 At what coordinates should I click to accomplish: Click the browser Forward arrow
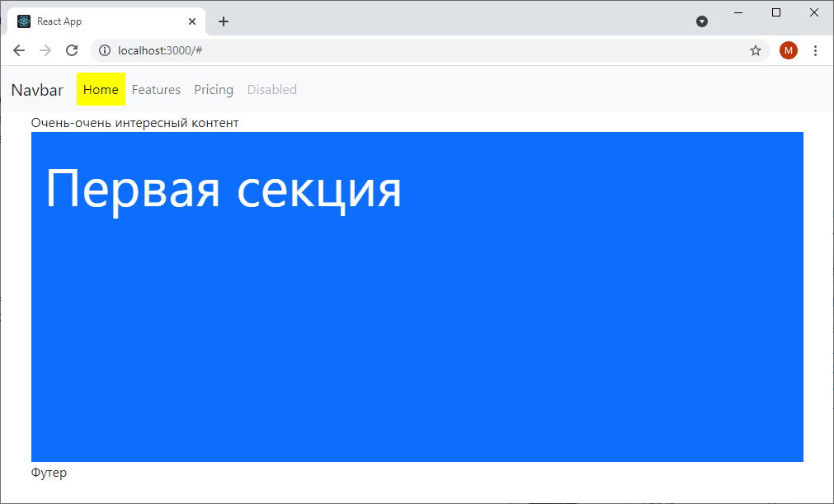45,50
